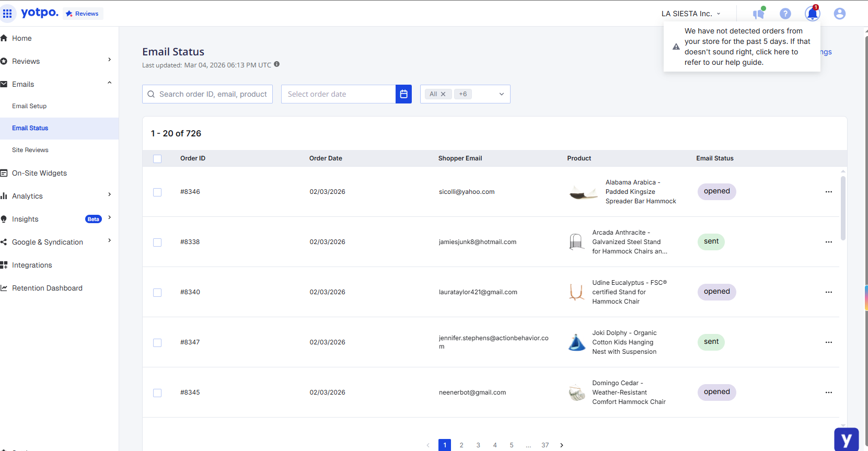The width and height of the screenshot is (868, 451).
Task: Open the notifications bell icon
Action: [x=812, y=14]
